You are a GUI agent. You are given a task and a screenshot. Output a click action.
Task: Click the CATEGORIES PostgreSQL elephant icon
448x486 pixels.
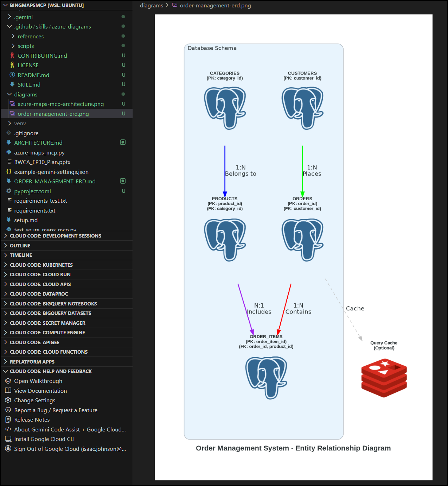pos(225,108)
